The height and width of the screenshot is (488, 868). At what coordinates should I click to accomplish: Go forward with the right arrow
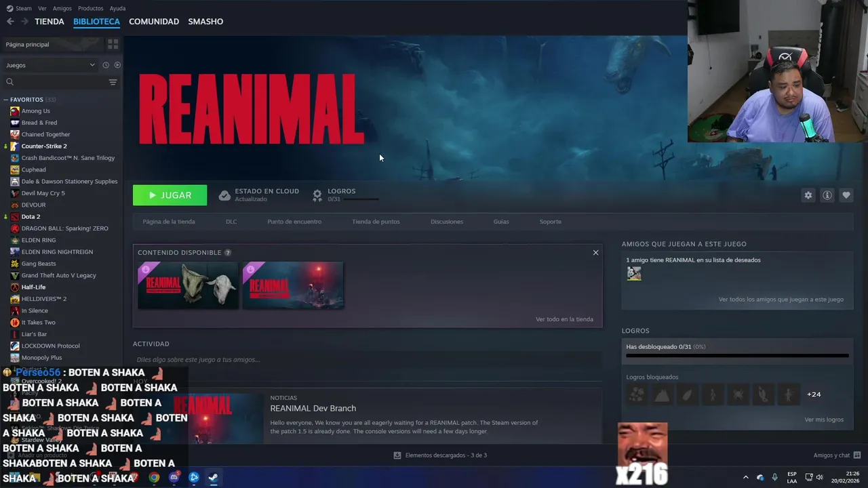coord(24,22)
